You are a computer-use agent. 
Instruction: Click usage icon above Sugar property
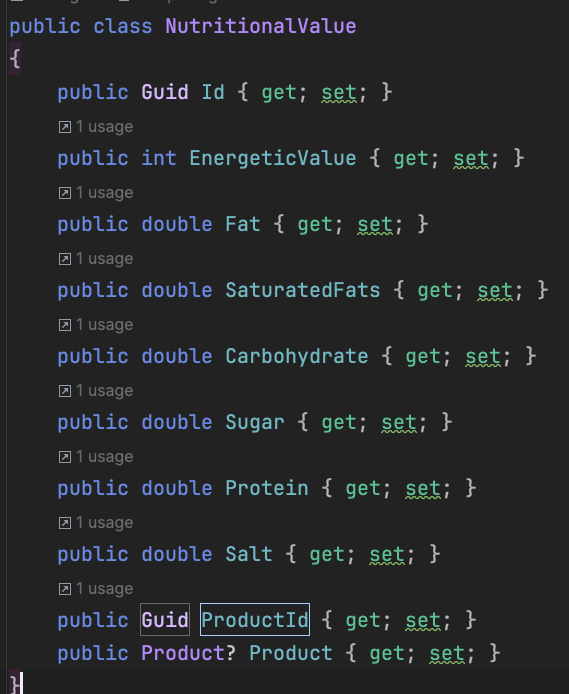(65, 391)
